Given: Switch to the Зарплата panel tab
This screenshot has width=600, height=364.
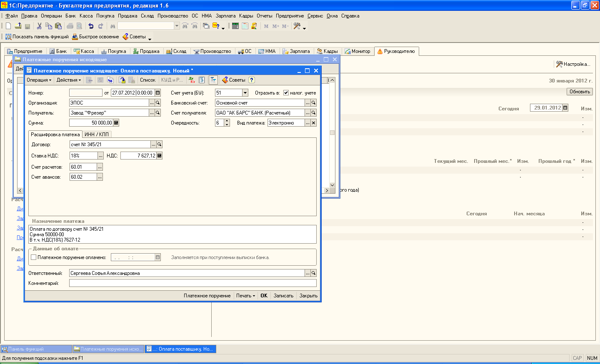Looking at the screenshot, I should [x=296, y=51].
